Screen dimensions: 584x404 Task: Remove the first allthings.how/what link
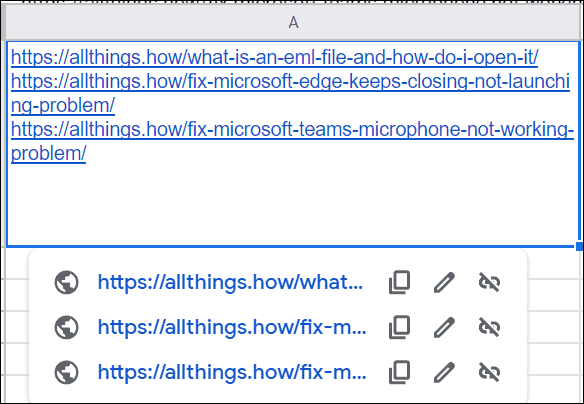[489, 282]
